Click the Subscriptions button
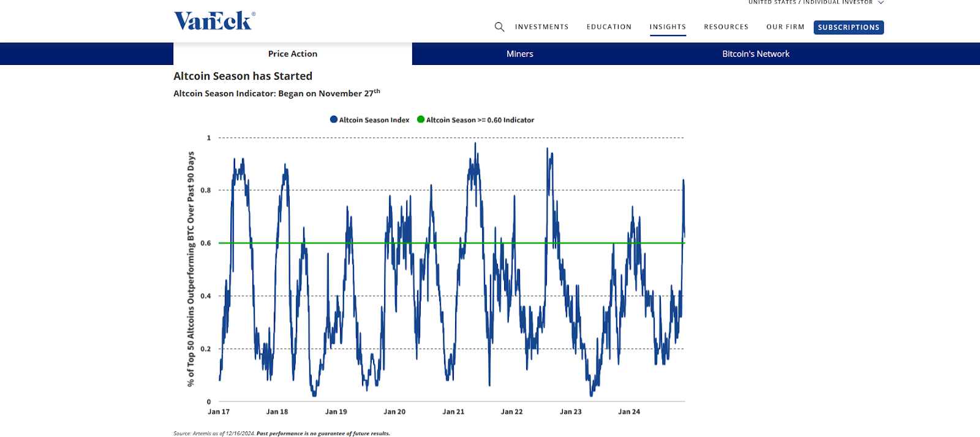The height and width of the screenshot is (437, 980). tap(848, 27)
